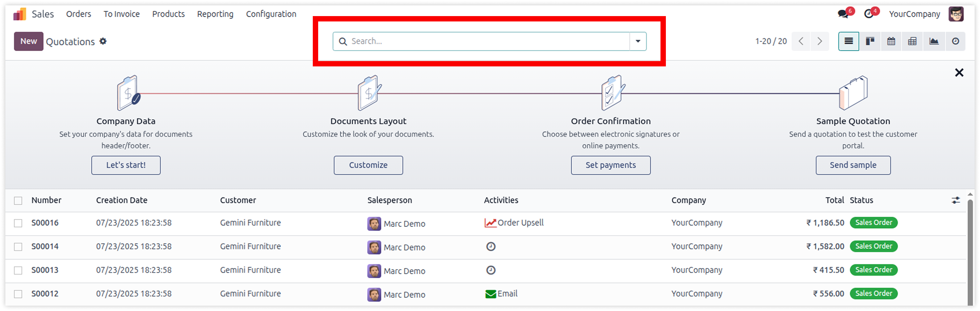
Task: Open the Products menu
Action: pos(168,14)
